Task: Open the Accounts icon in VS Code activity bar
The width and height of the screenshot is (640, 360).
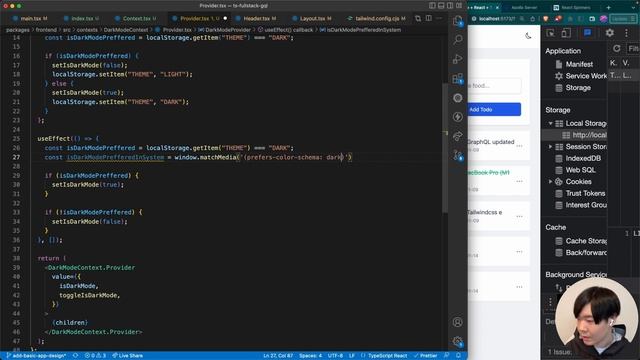Action: [458, 322]
